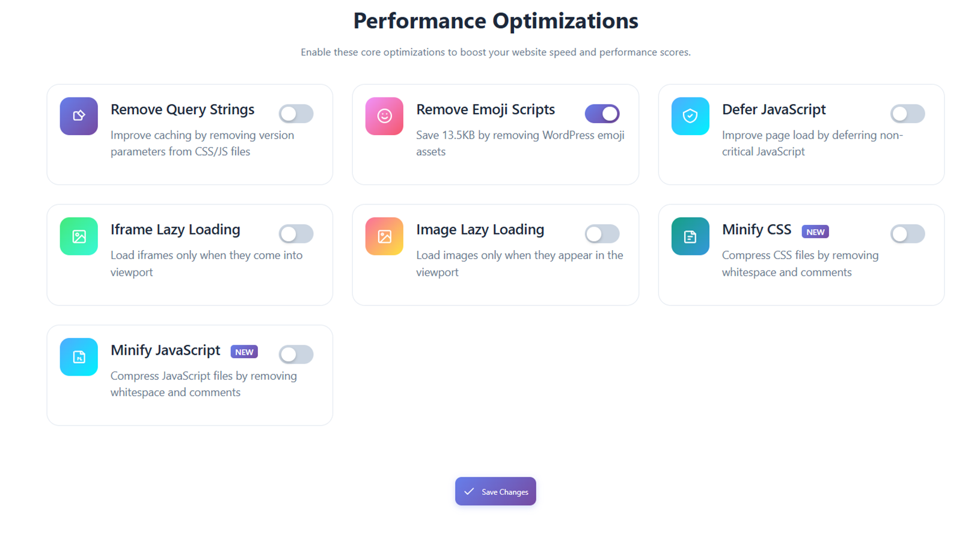
Task: Enable the Minify JavaScript toggle
Action: [296, 355]
